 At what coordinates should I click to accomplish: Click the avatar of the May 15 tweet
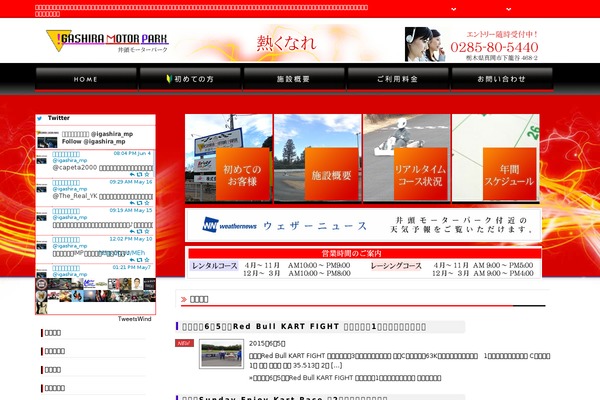42,217
